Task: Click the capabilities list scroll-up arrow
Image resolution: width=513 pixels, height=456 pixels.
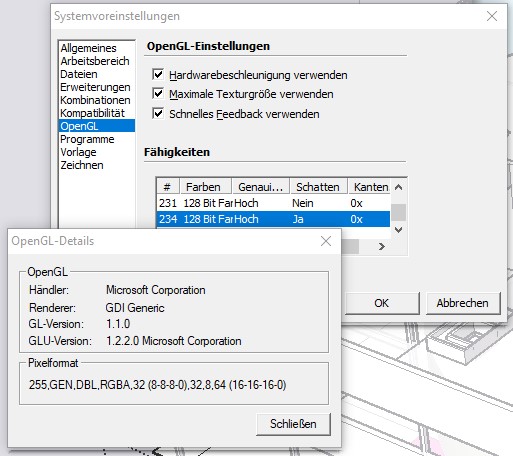Action: [398, 187]
